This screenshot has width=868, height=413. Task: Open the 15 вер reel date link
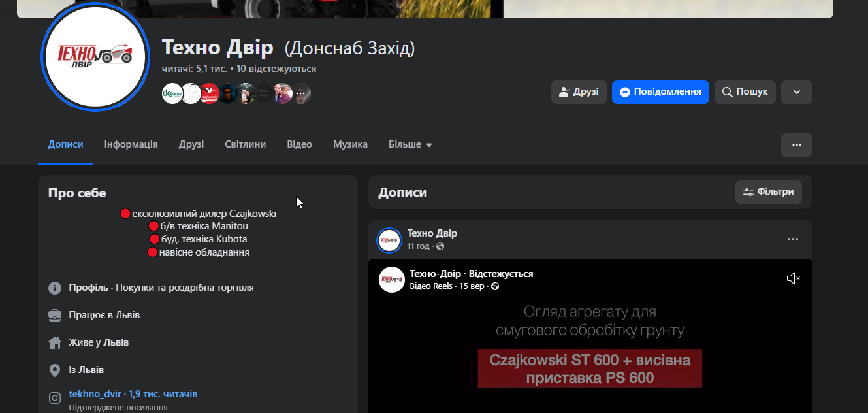pos(472,286)
